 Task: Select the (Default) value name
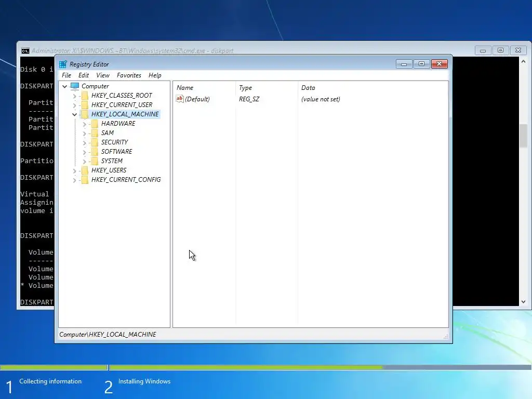tap(197, 99)
